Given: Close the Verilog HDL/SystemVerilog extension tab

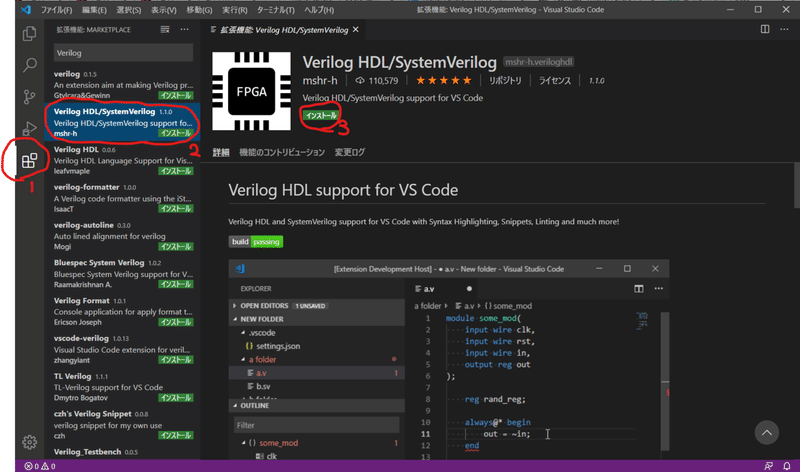Looking at the screenshot, I should tap(356, 30).
